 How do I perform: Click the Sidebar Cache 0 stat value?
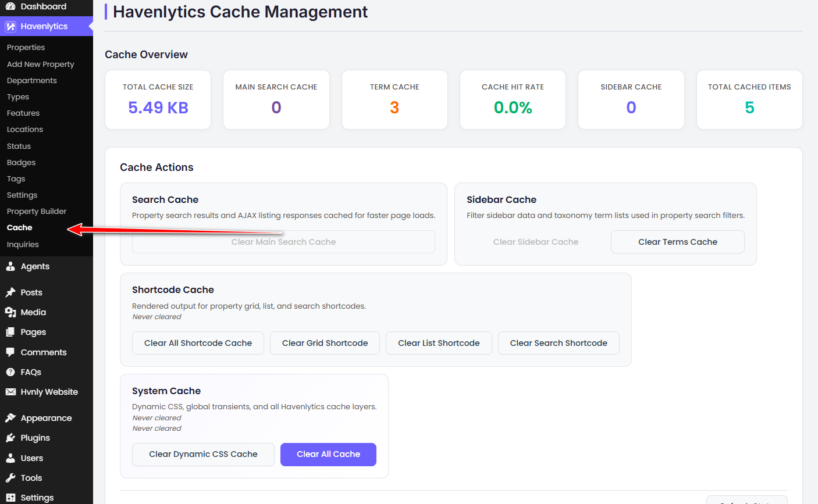coord(631,108)
